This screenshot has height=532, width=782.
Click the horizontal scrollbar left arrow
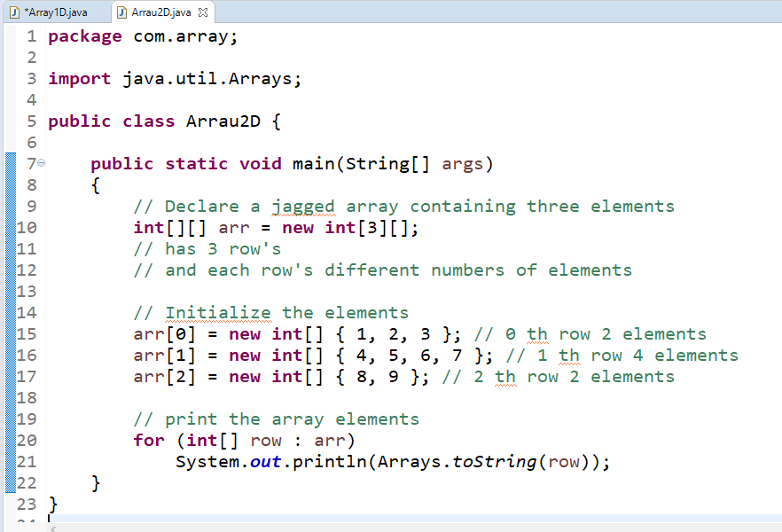53,529
